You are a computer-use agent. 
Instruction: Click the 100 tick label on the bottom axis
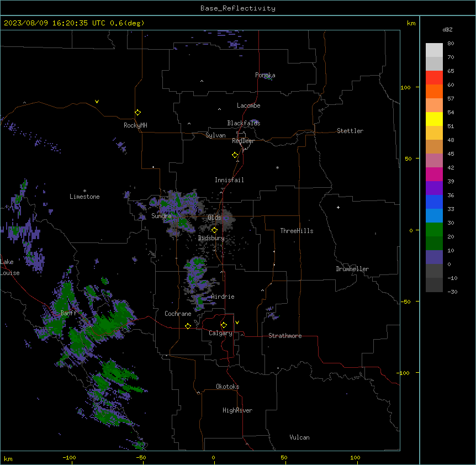tap(355, 457)
